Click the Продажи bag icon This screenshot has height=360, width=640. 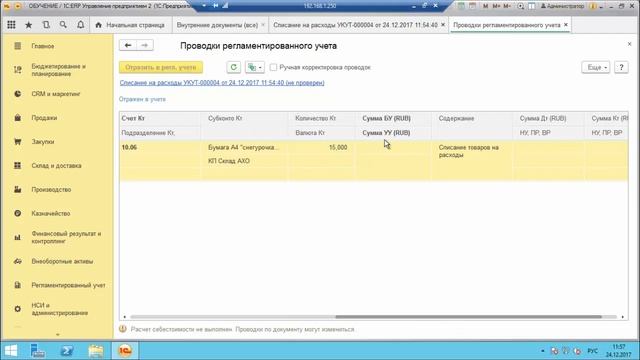[18, 118]
